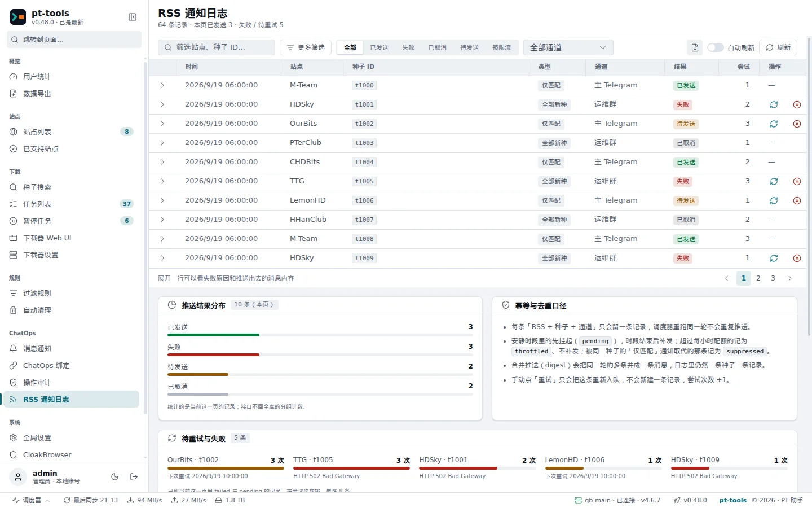Select the 被限流 filter tab

click(x=501, y=47)
